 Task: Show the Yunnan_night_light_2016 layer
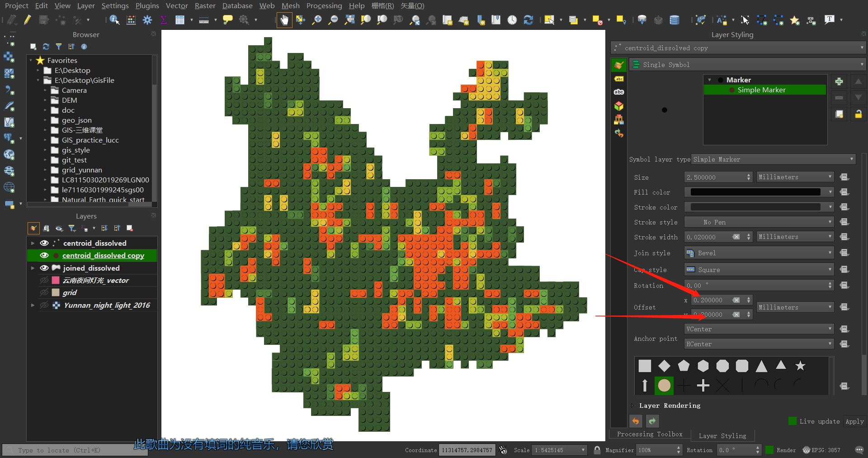[44, 305]
